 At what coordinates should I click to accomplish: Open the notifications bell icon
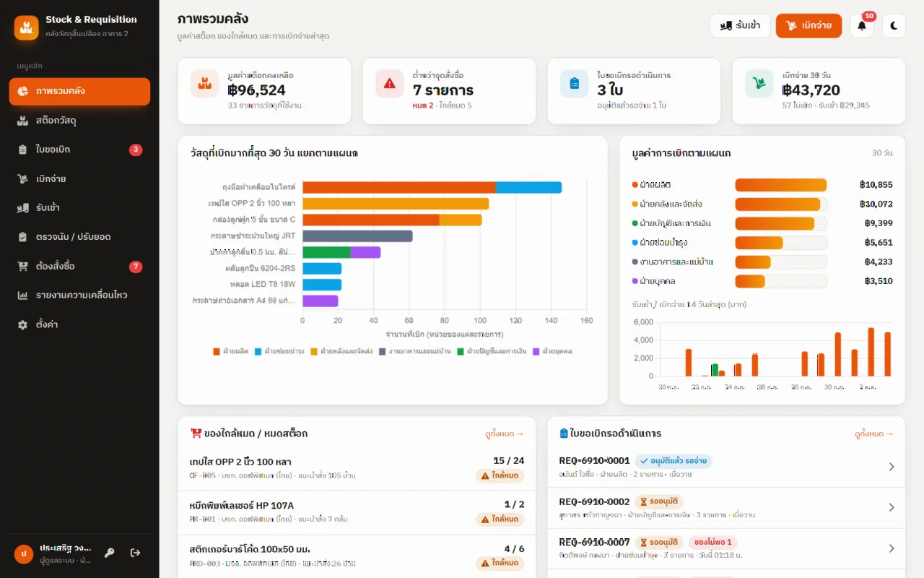862,25
